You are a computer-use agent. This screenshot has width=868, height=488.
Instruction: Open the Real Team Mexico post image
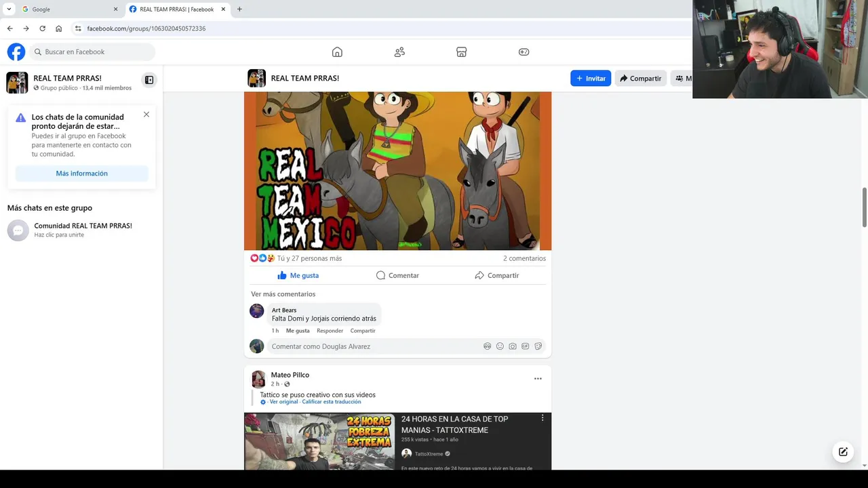click(x=397, y=171)
